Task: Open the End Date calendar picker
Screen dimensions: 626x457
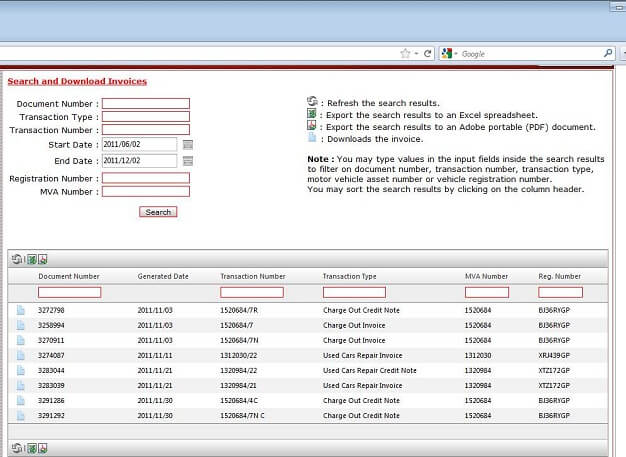Action: [188, 161]
